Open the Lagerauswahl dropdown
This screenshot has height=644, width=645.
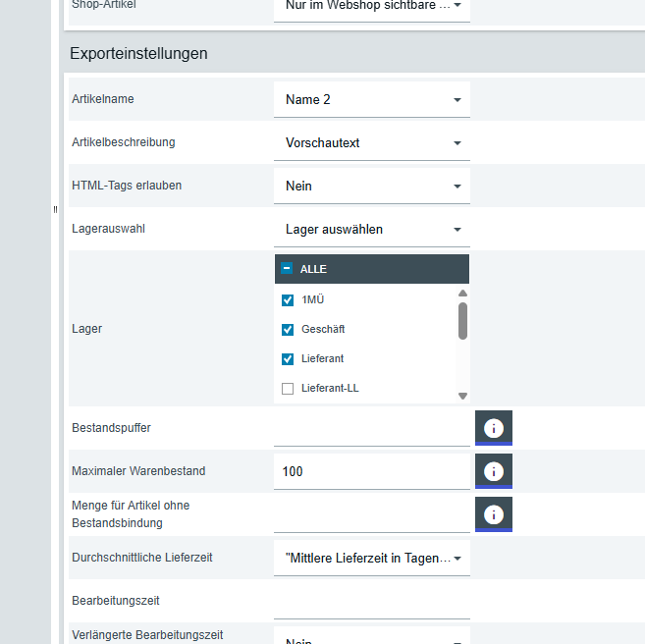pos(371,230)
